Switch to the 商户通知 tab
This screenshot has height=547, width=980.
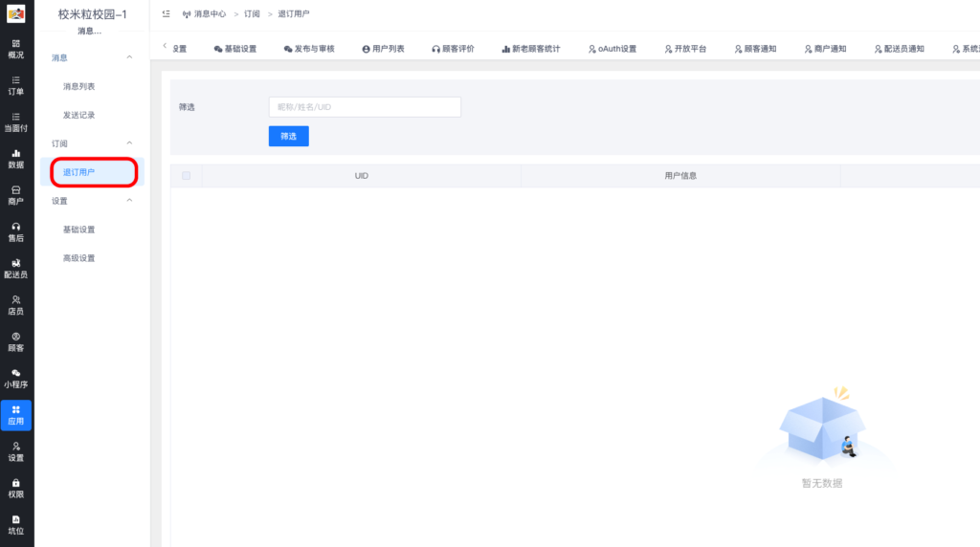(826, 49)
